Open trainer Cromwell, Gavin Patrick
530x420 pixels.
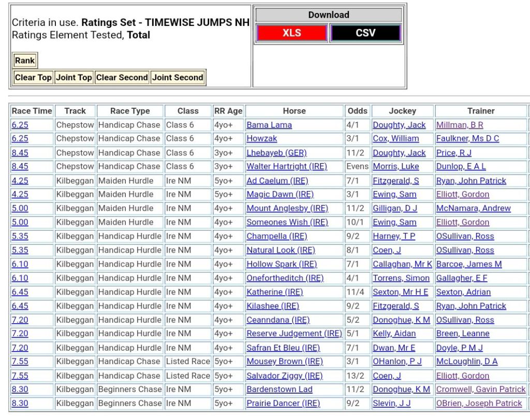(480, 389)
